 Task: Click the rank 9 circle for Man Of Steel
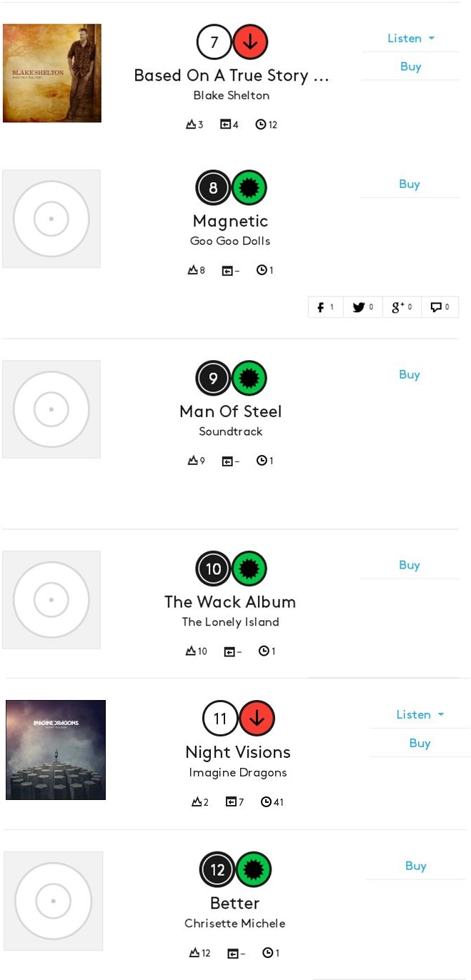pyautogui.click(x=213, y=378)
